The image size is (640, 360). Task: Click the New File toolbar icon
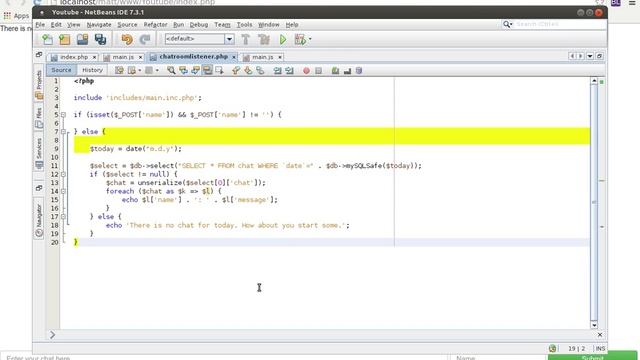[48, 40]
